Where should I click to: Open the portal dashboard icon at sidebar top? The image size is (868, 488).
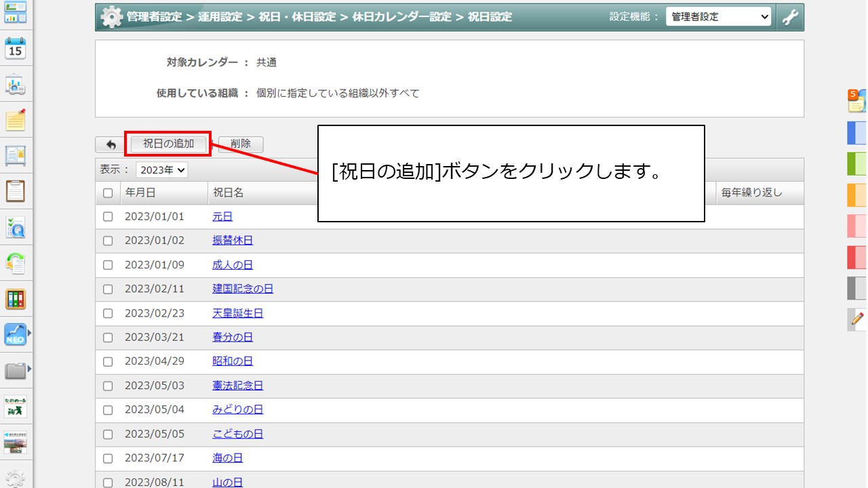pyautogui.click(x=15, y=12)
